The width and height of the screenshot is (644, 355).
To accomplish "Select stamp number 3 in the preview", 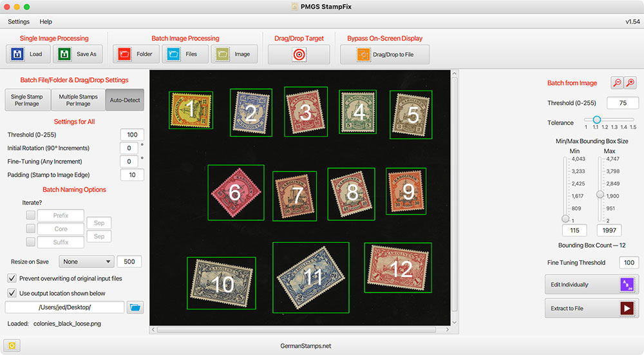I will tap(305, 111).
